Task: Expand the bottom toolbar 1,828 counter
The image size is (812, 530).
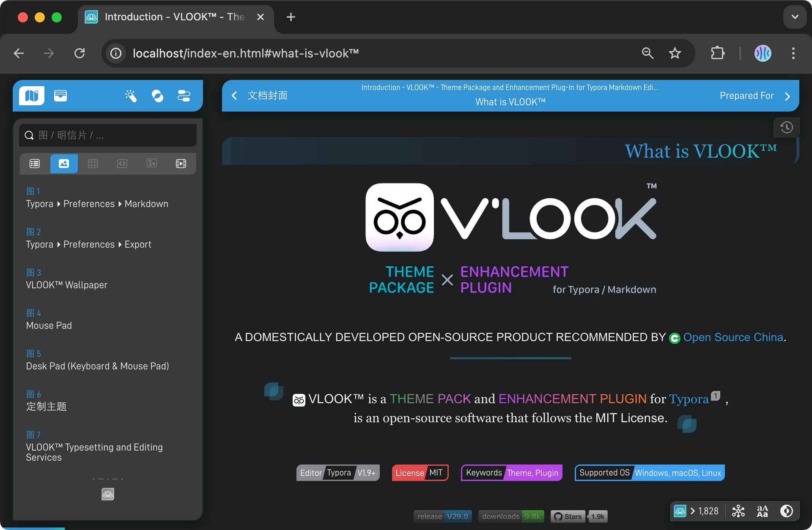Action: tap(705, 511)
